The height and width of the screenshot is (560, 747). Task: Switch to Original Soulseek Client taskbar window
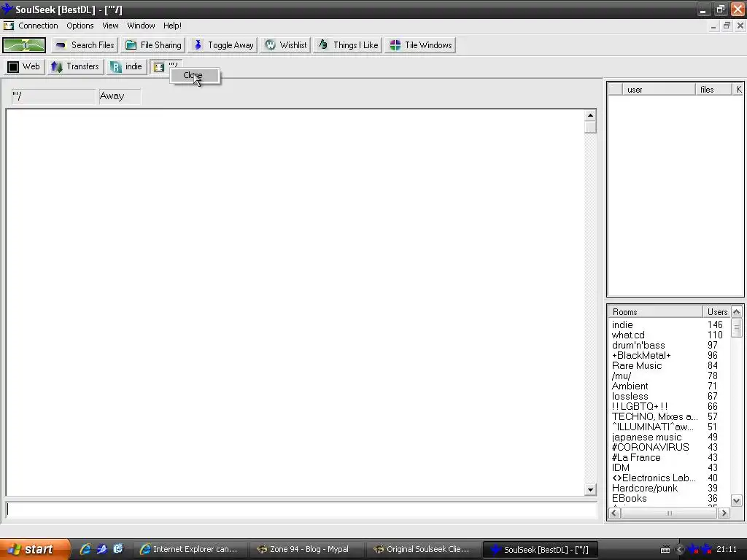click(424, 550)
